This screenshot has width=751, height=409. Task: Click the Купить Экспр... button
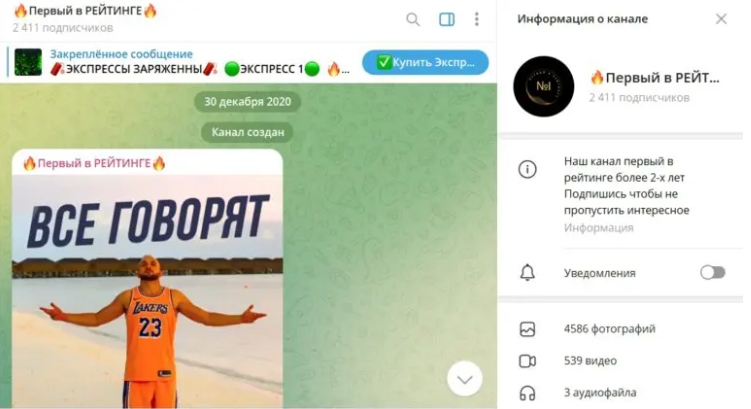425,62
